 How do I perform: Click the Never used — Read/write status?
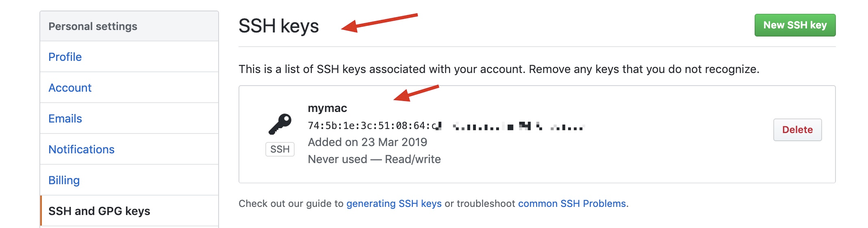(374, 159)
